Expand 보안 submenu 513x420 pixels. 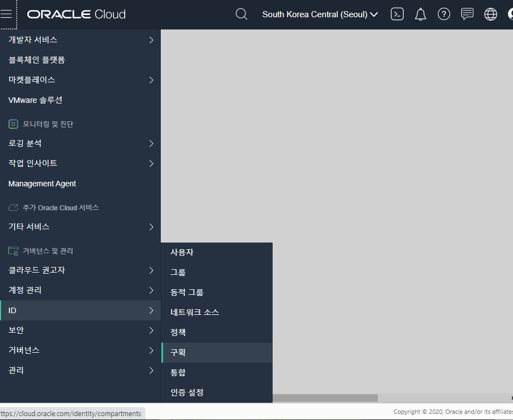[80, 330]
